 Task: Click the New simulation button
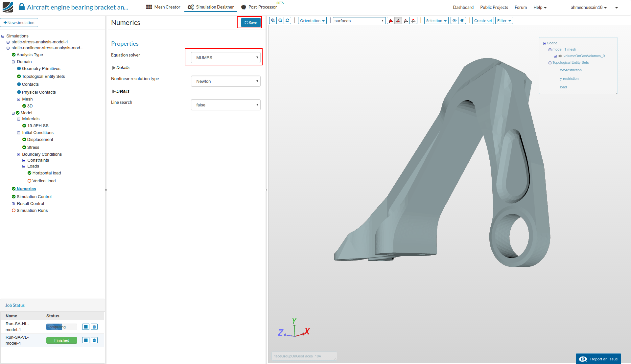[x=19, y=23]
